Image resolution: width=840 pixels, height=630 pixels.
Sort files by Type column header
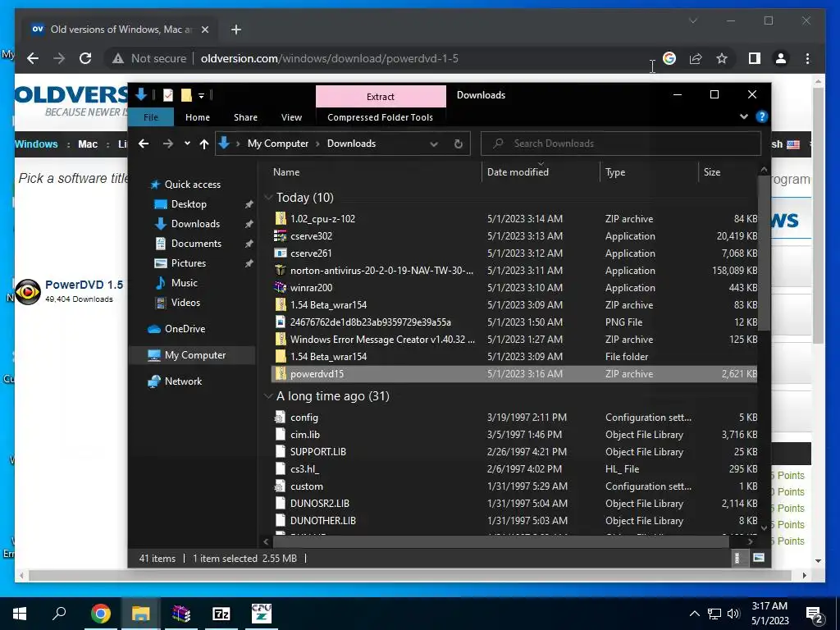(649, 172)
